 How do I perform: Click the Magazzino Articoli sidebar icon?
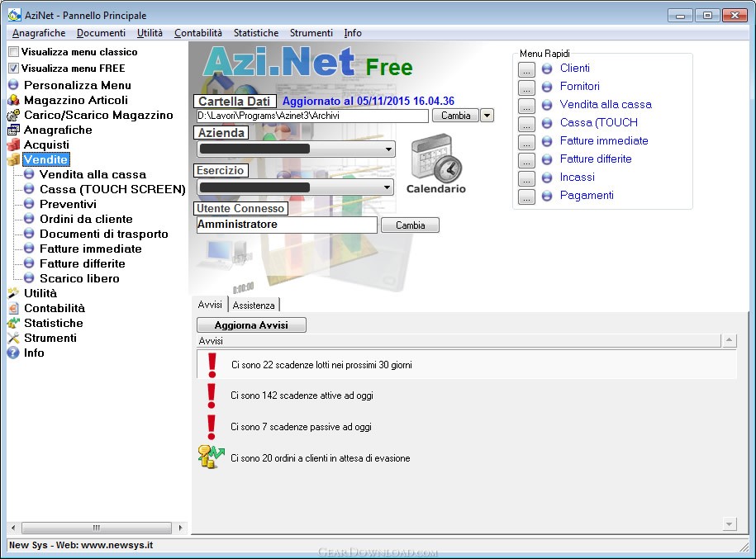coord(13,100)
